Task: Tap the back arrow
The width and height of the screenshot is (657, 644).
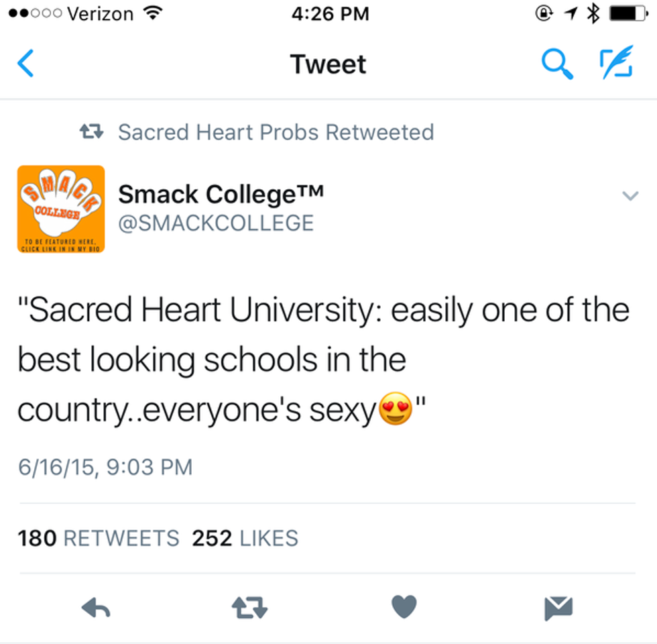Action: click(x=25, y=64)
